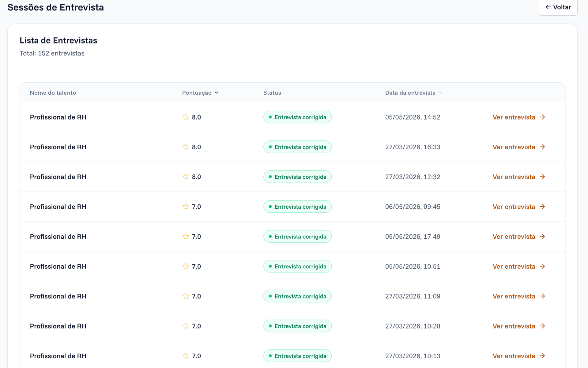The height and width of the screenshot is (368, 588).
Task: Click star icon in the 27/03/2026, 12:32 row
Action: tap(186, 177)
